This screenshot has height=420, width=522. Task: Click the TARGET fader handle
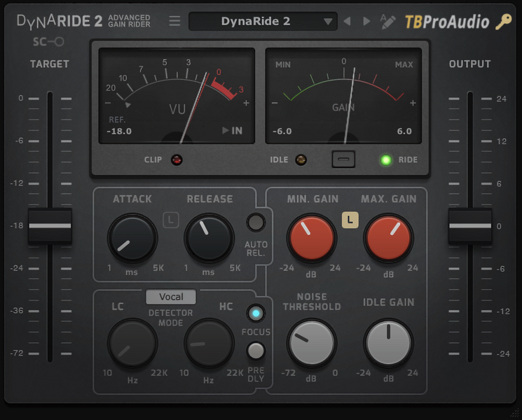tap(50, 225)
